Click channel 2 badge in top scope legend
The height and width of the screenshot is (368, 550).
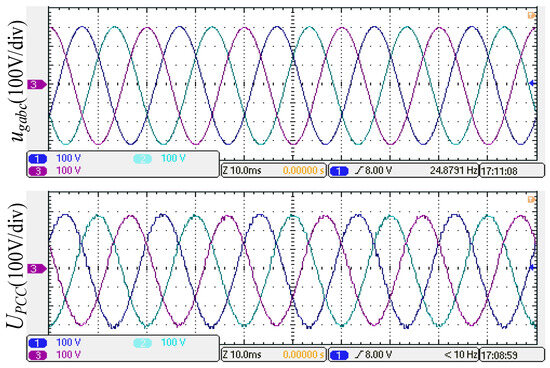coord(142,159)
